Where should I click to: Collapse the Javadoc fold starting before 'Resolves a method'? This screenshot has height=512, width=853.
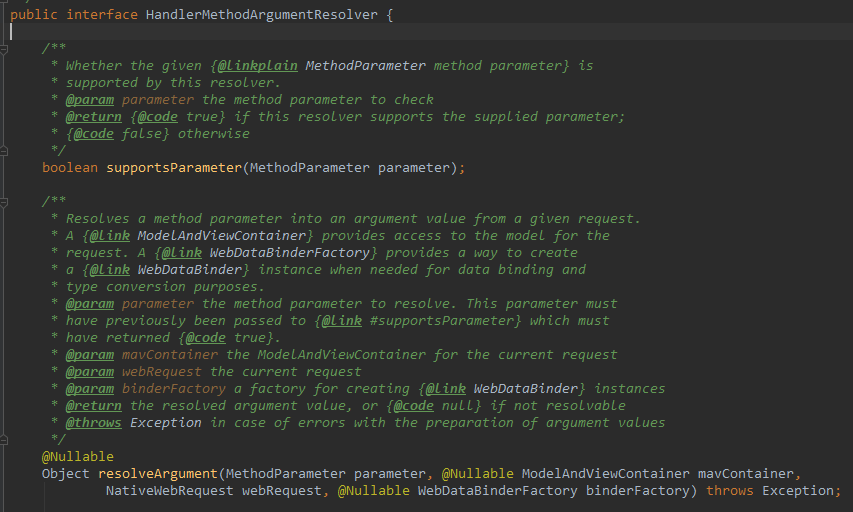tap(4, 202)
